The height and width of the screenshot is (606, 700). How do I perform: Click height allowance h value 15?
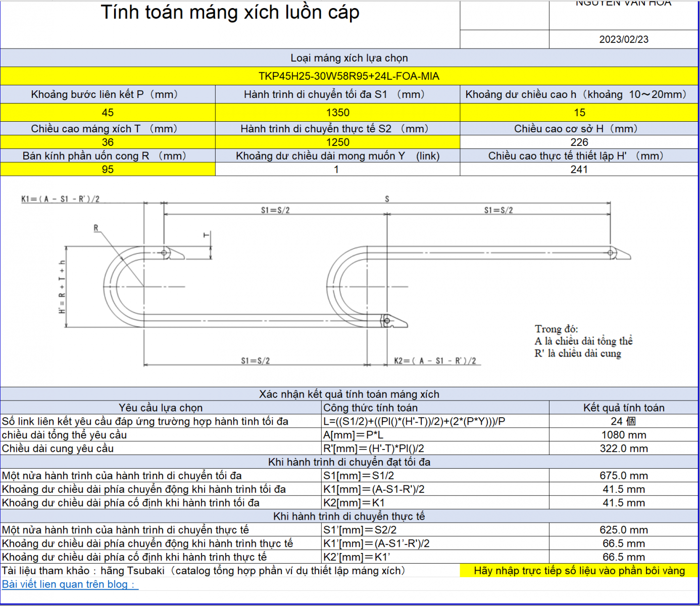579,112
